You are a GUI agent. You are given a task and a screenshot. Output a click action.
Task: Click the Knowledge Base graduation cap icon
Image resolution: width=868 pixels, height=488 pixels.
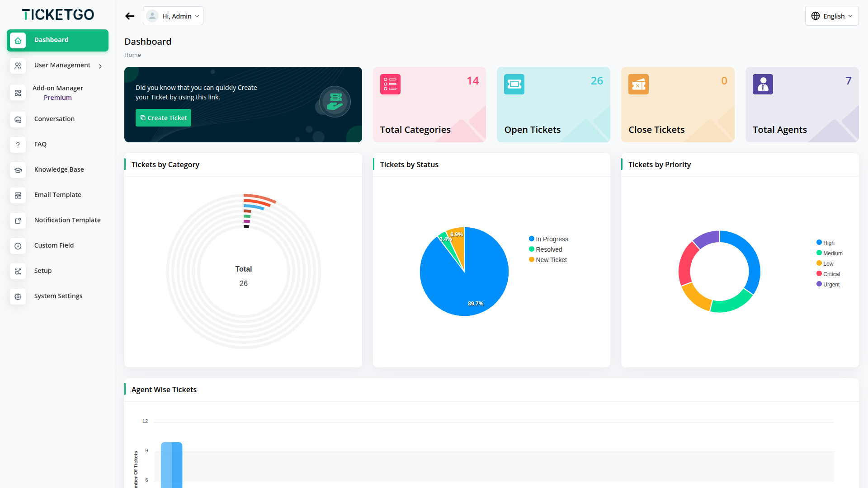tap(18, 170)
